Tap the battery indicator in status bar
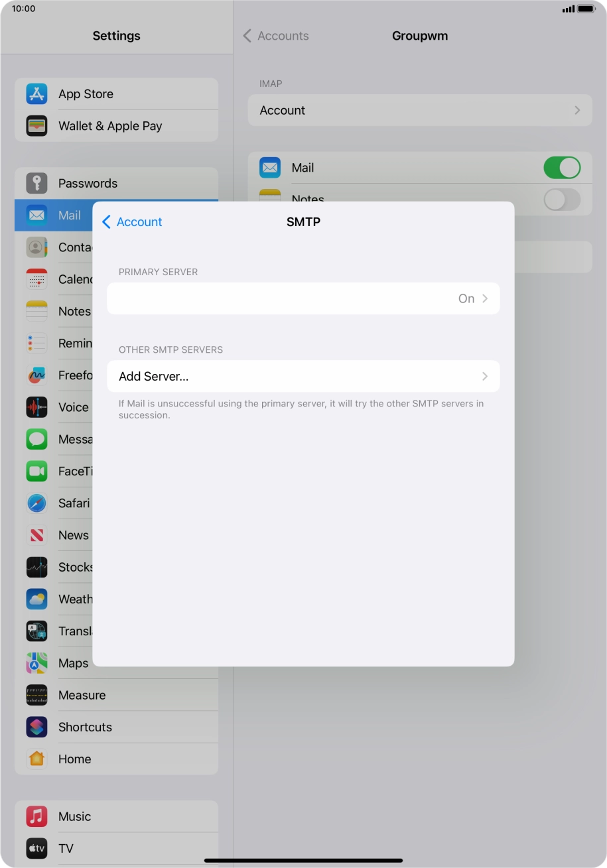Image resolution: width=607 pixels, height=868 pixels. pos(586,9)
